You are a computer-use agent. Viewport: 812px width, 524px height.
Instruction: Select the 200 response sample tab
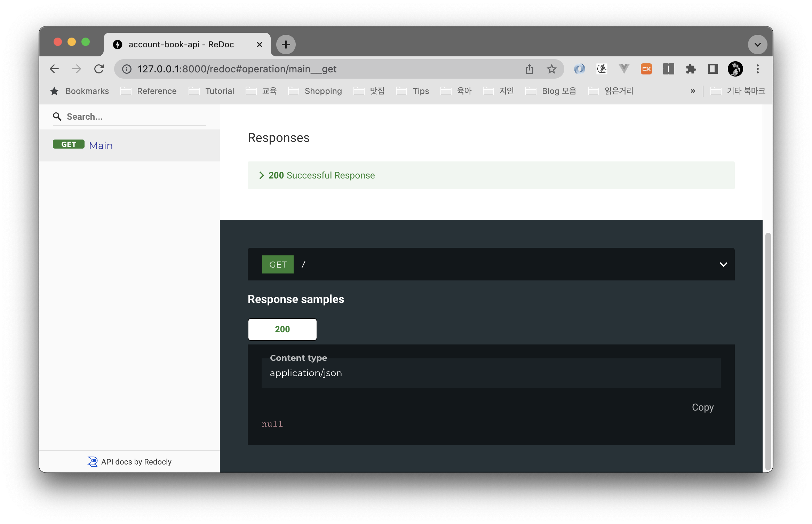282,329
